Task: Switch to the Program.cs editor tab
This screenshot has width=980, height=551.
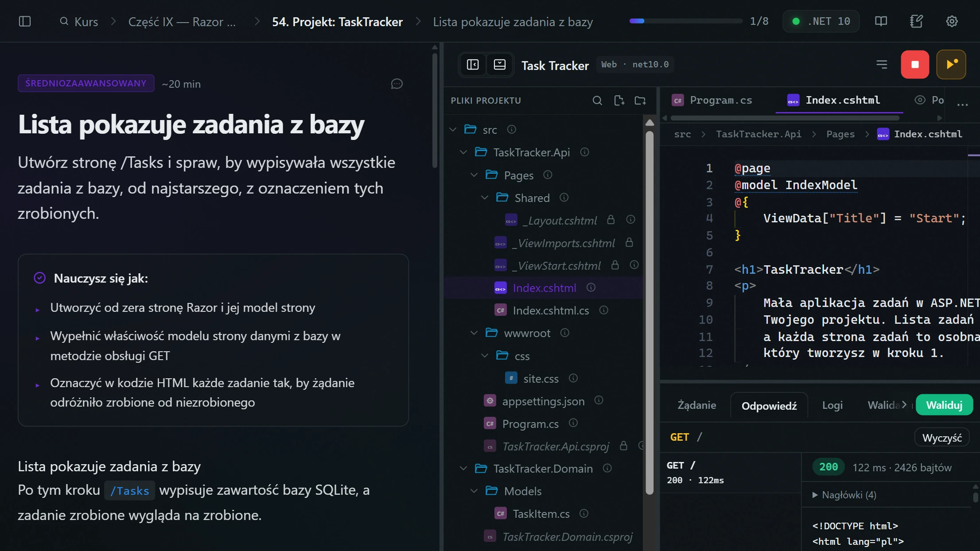Action: (x=712, y=100)
